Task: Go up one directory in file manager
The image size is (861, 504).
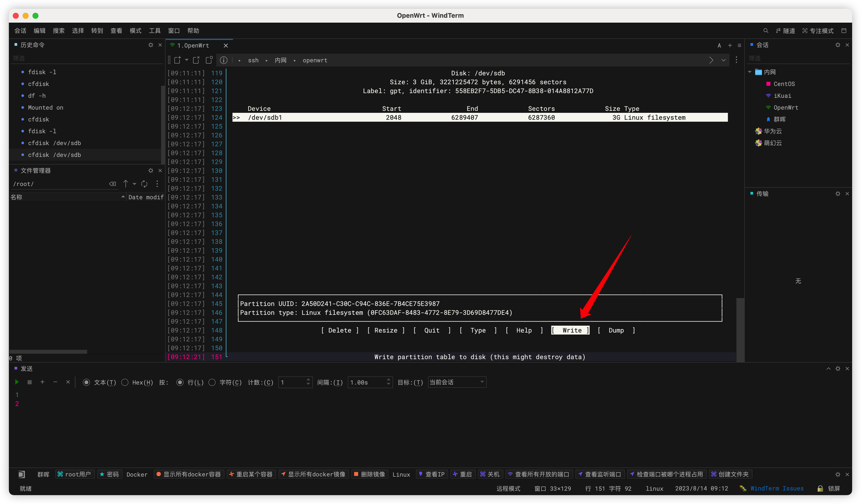Action: 125,184
